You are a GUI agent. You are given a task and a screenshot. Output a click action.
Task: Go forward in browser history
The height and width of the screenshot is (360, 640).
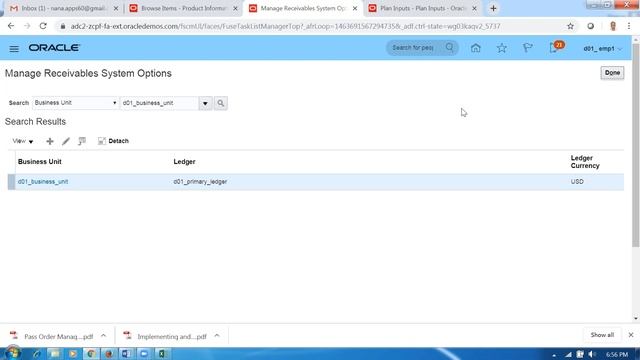(27, 26)
